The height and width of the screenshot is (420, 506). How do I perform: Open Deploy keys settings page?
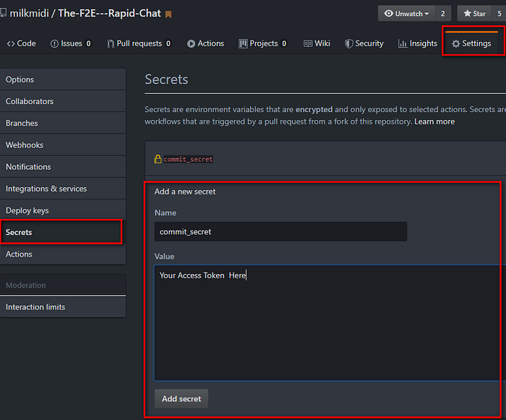pyautogui.click(x=63, y=210)
